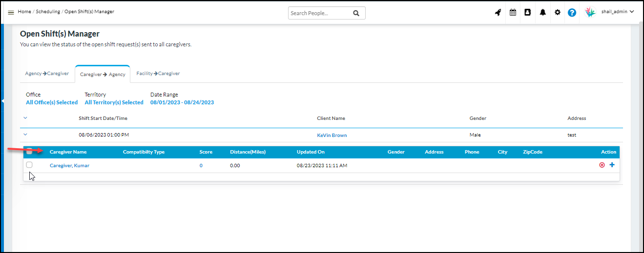Open the KeVin Brown client link
The height and width of the screenshot is (253, 644).
click(332, 135)
